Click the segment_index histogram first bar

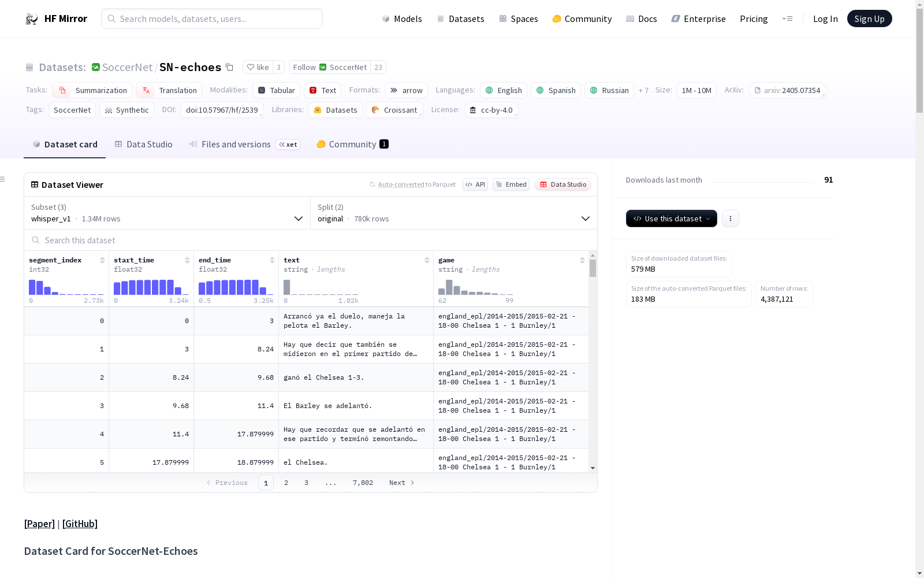tap(32, 287)
